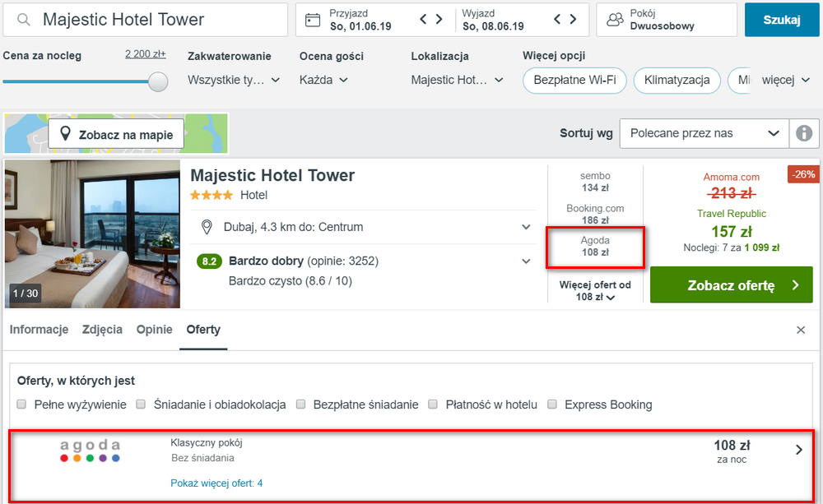Check the Pełne wyżywienie checkbox

tap(21, 404)
